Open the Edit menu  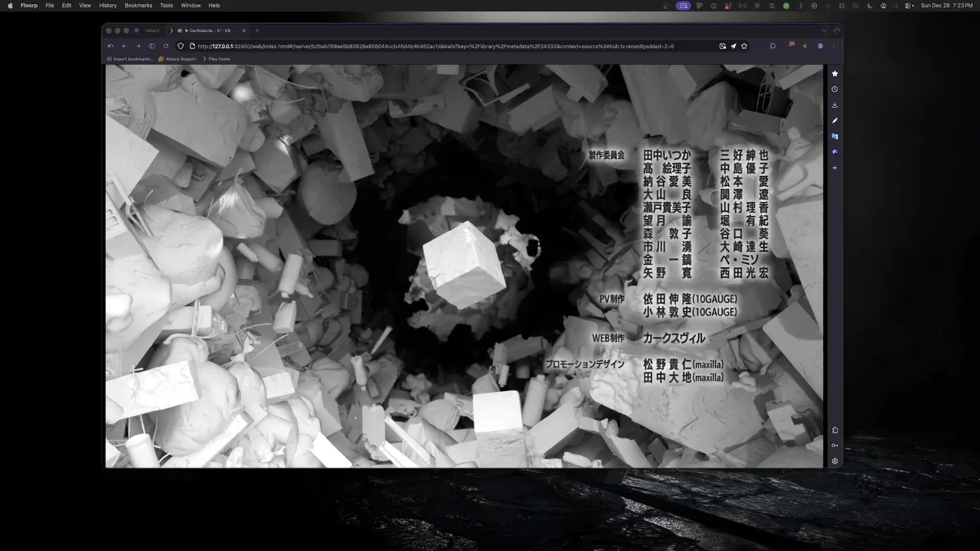(x=67, y=5)
